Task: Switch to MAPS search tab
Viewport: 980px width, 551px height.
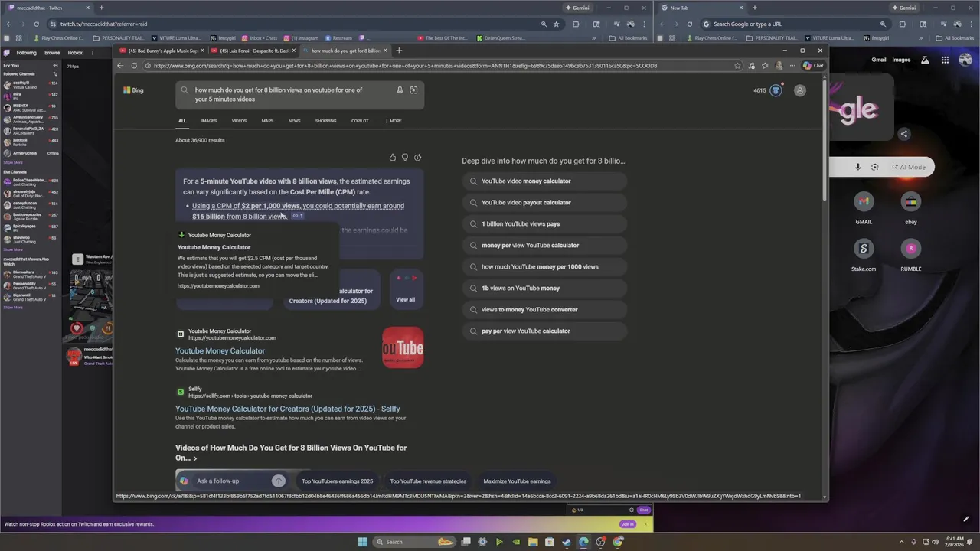Action: (x=267, y=121)
